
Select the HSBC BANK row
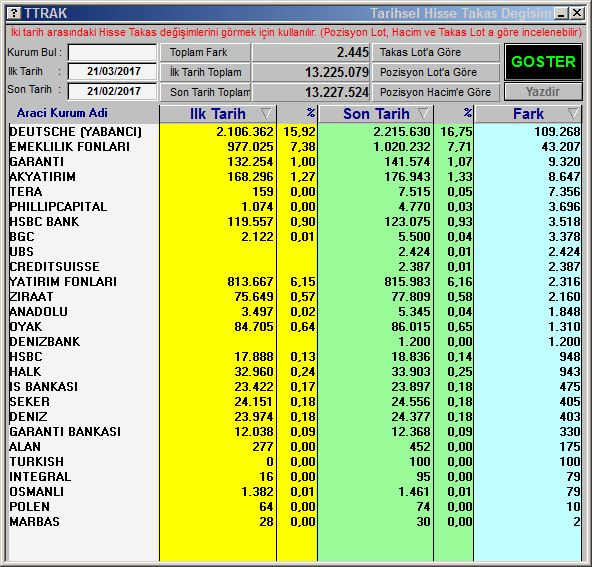(x=294, y=222)
